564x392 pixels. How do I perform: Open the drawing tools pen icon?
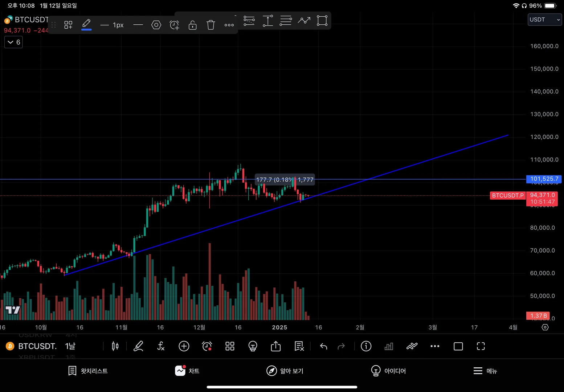(138, 346)
